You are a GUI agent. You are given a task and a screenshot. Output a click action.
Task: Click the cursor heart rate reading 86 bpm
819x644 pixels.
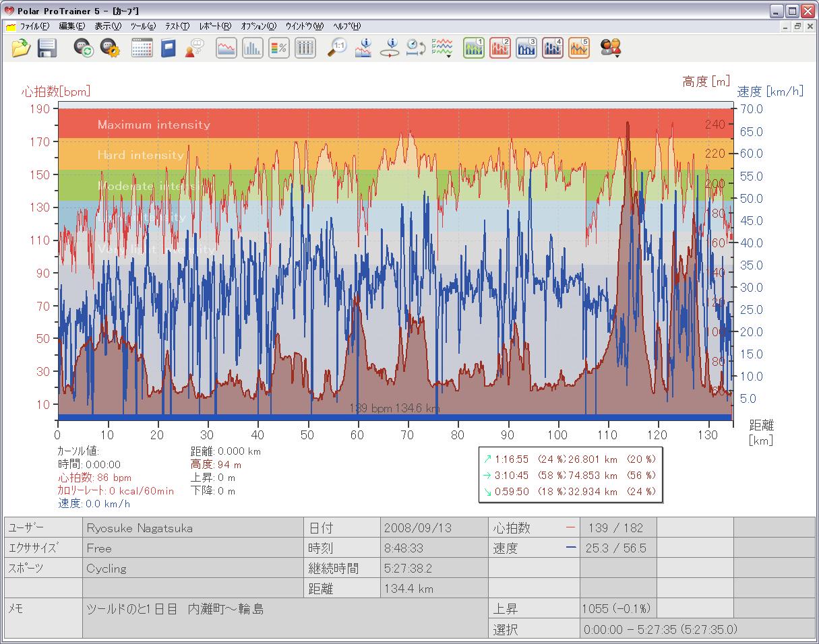(x=95, y=478)
